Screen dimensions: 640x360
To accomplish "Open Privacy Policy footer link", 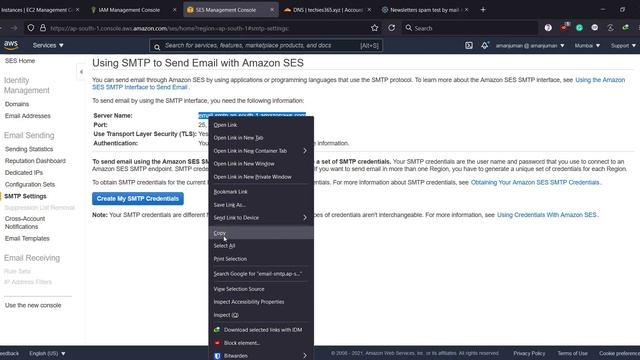I will click(x=529, y=353).
